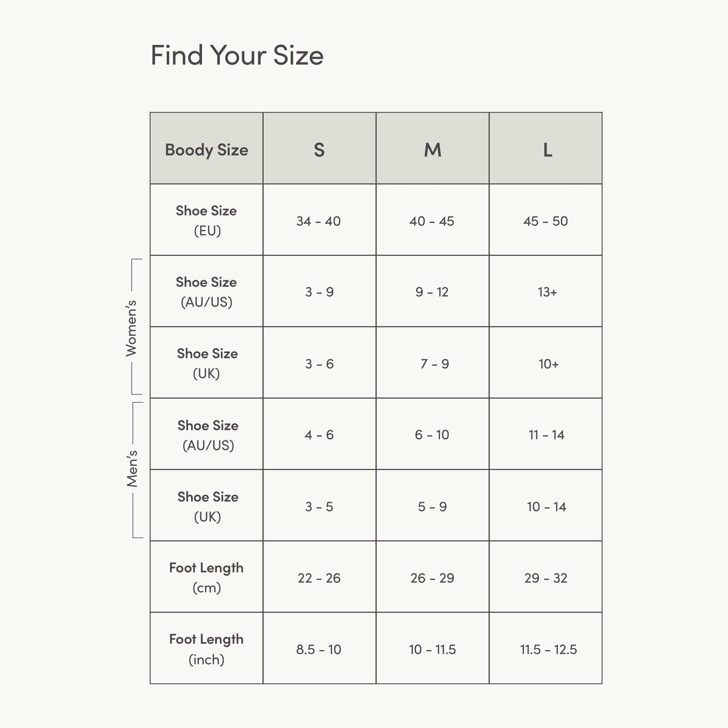This screenshot has height=728, width=728.
Task: Click the L size column header
Action: (546, 149)
